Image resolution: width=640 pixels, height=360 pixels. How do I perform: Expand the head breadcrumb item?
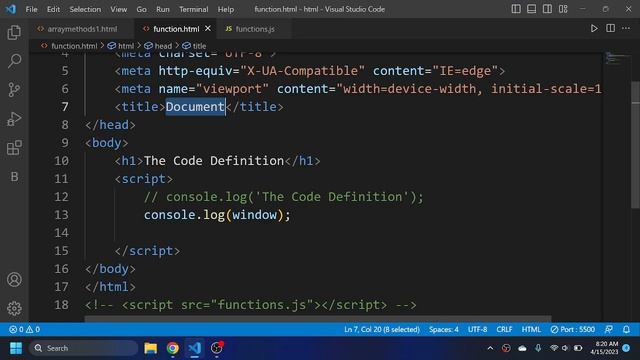[158, 46]
